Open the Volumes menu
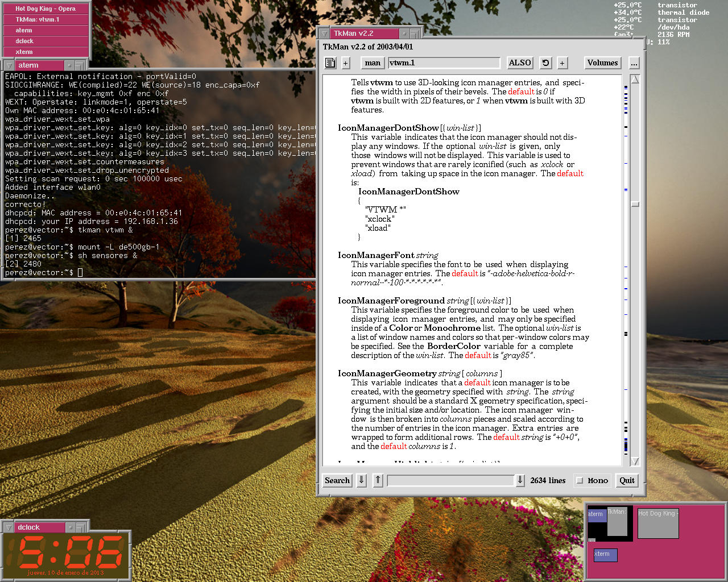The image size is (728, 582). [602, 63]
